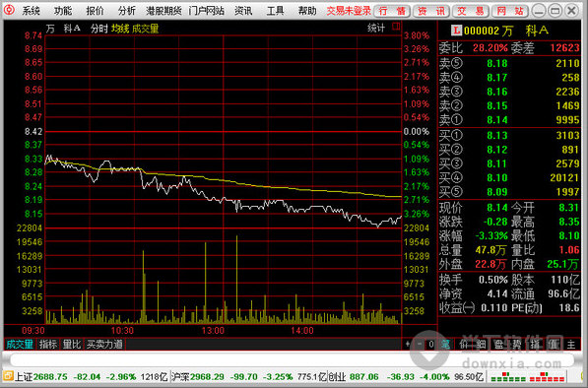Screen dimensions: 588x388
Task: Open the 工具 menu
Action: tap(276, 11)
